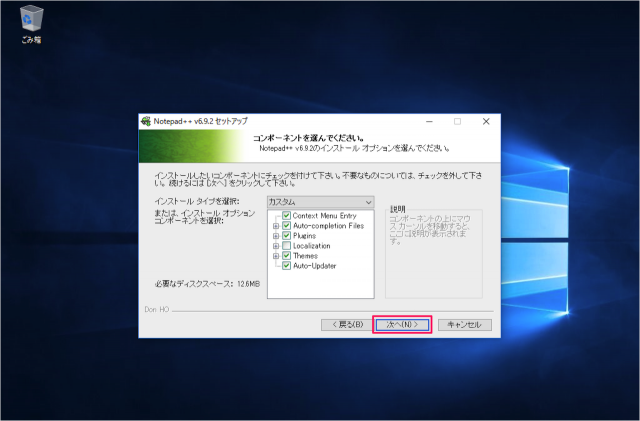The image size is (640, 421).
Task: Select the Themes label in component tree
Action: (x=305, y=256)
